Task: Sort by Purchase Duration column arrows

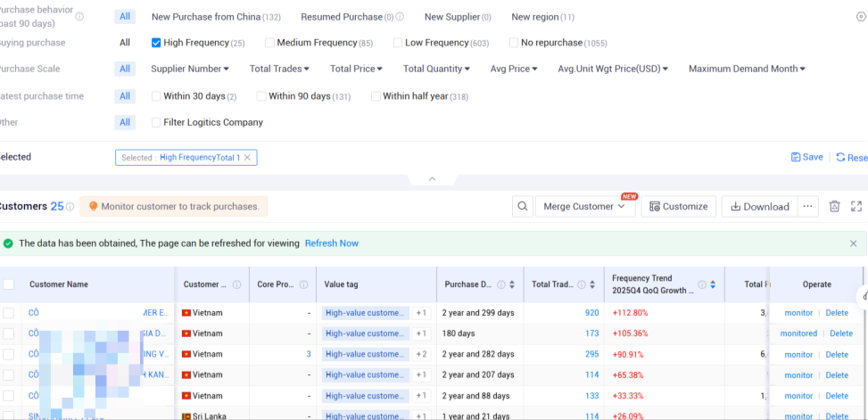Action: click(512, 284)
